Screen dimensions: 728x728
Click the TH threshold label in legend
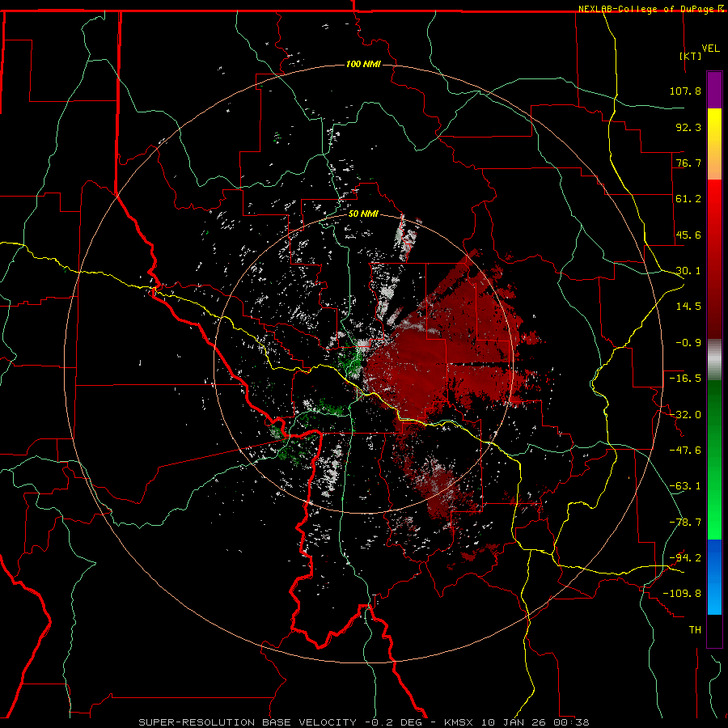tap(695, 630)
